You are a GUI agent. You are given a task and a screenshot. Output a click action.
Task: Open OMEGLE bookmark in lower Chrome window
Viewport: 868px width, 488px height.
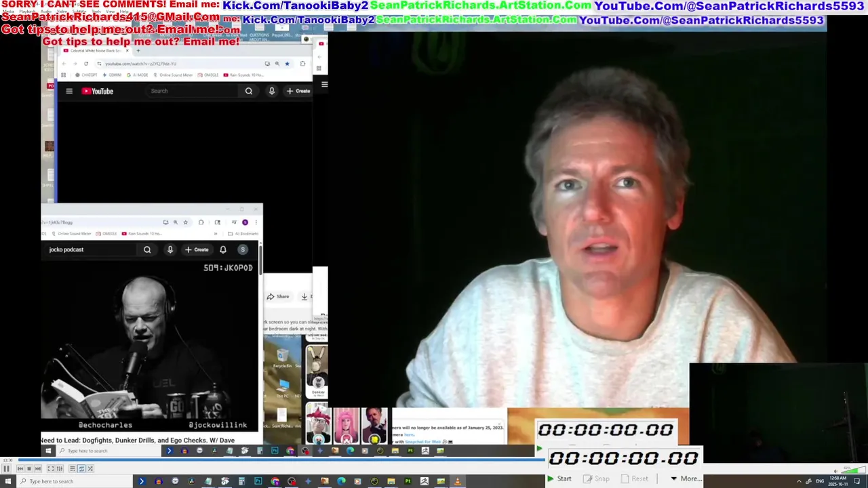click(106, 234)
